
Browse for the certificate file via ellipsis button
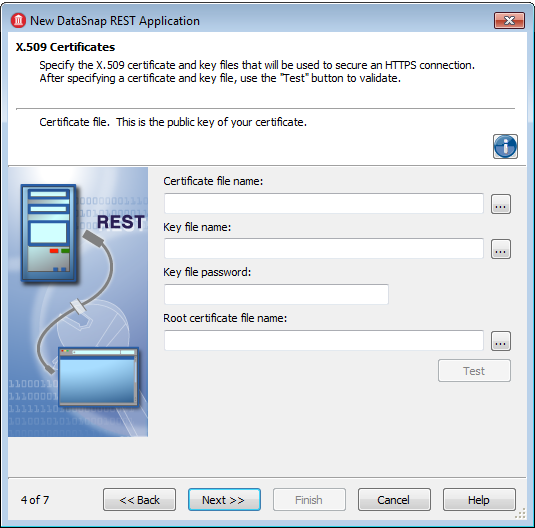click(x=501, y=204)
